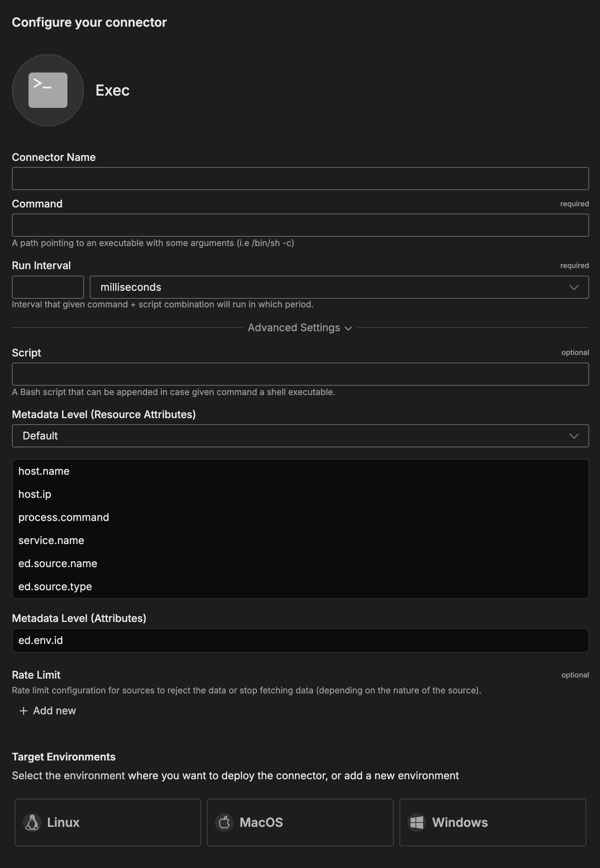Select process.command attribute entry

pyautogui.click(x=63, y=517)
